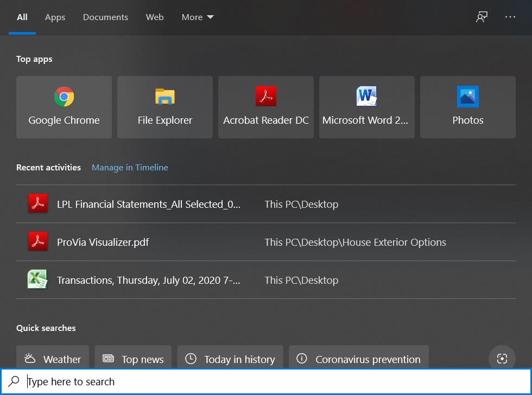This screenshot has width=532, height=395.
Task: Open the three-dots options menu
Action: pyautogui.click(x=510, y=17)
